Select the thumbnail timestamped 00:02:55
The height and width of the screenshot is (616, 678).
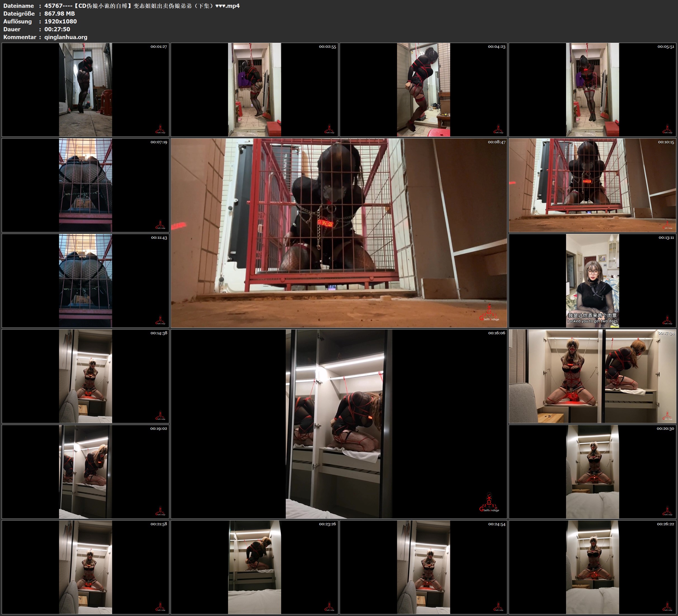[x=254, y=89]
